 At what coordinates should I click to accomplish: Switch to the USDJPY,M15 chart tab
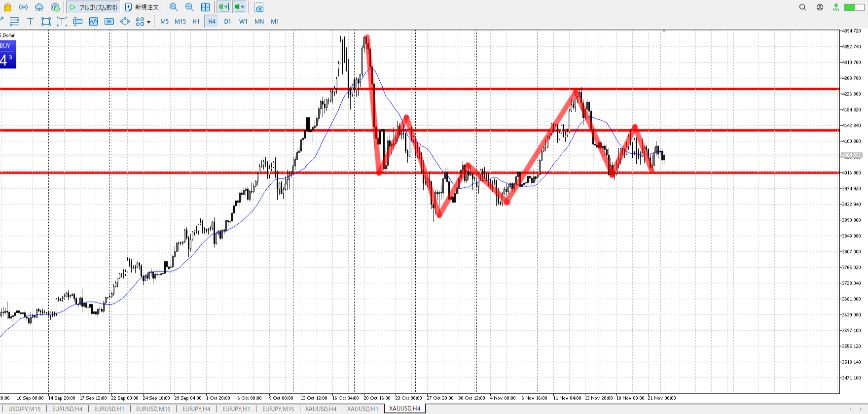click(24, 409)
